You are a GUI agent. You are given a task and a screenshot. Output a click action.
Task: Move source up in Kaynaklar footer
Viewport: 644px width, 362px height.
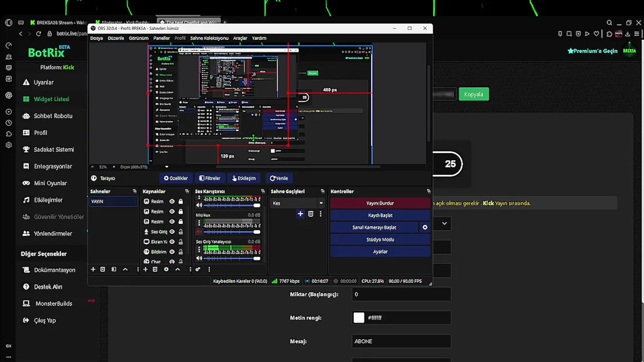click(x=178, y=269)
